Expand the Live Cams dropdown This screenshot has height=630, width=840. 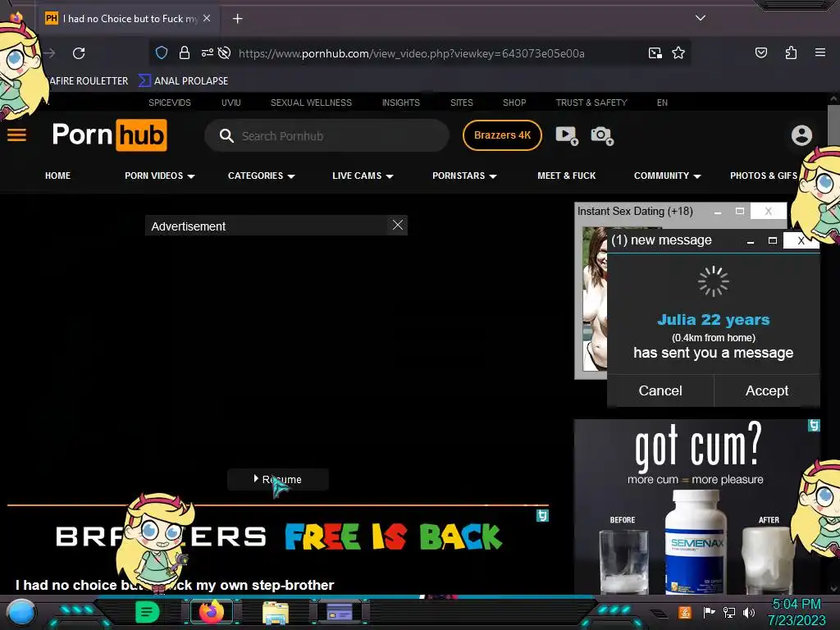[363, 176]
